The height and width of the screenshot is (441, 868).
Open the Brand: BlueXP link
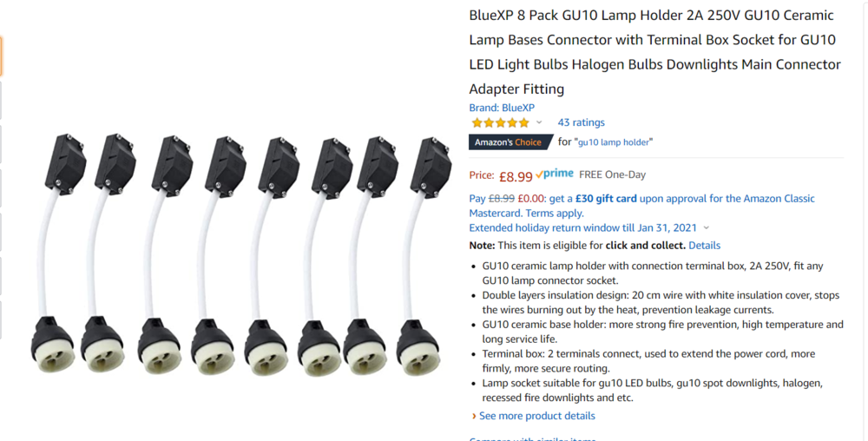[502, 108]
